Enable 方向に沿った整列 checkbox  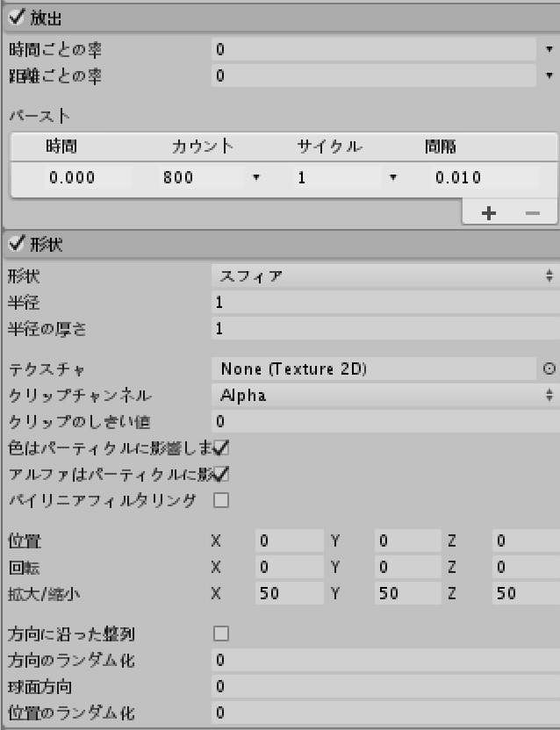click(x=221, y=633)
